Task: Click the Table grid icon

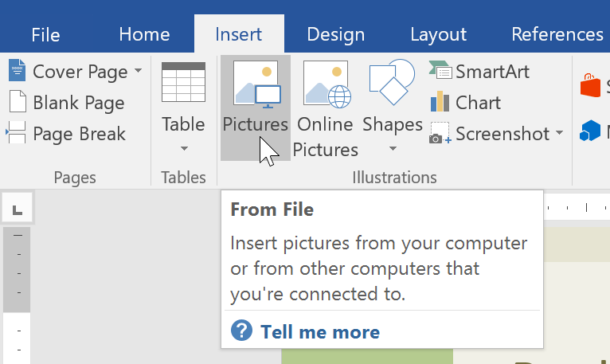Action: click(x=183, y=83)
